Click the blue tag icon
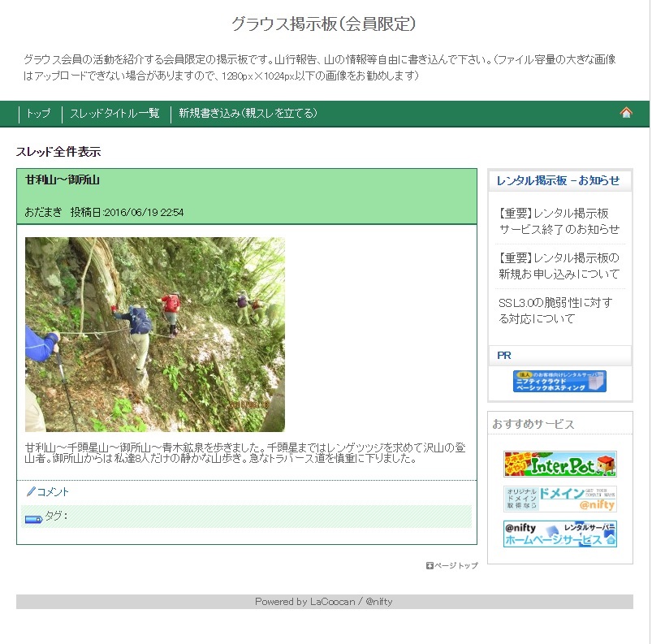The width and height of the screenshot is (652, 644). [33, 519]
